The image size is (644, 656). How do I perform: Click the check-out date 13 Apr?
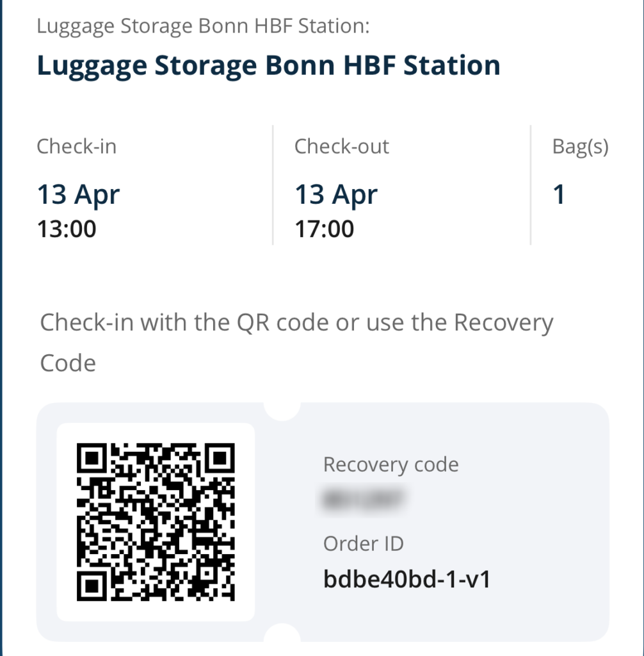click(336, 194)
